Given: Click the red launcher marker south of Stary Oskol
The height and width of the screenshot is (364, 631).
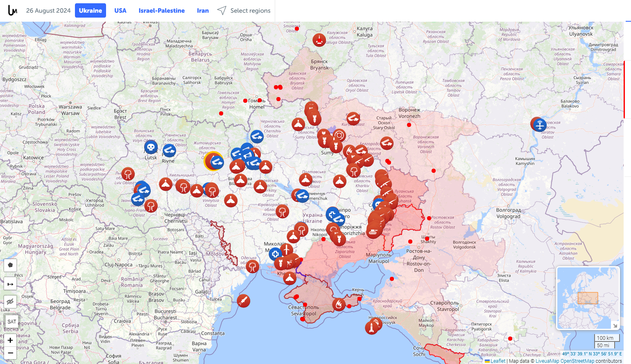Looking at the screenshot, I should (x=387, y=143).
